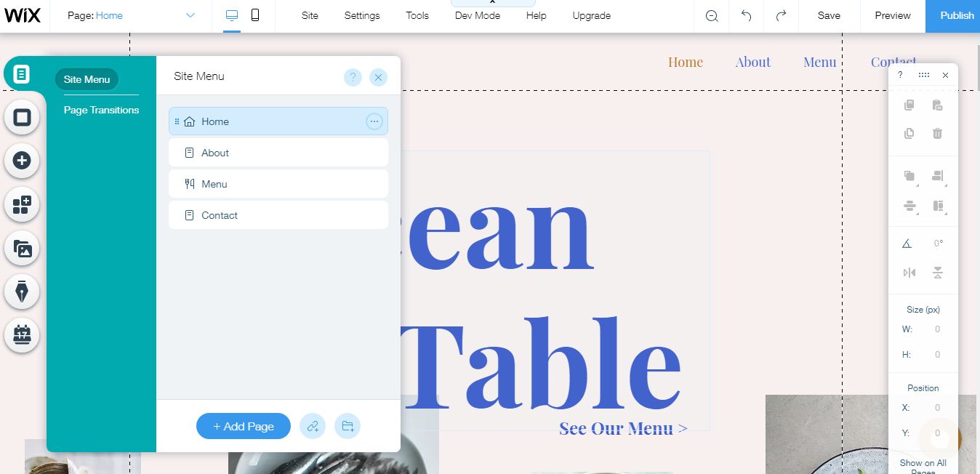Open the Settings menu
This screenshot has width=980, height=474.
point(362,15)
